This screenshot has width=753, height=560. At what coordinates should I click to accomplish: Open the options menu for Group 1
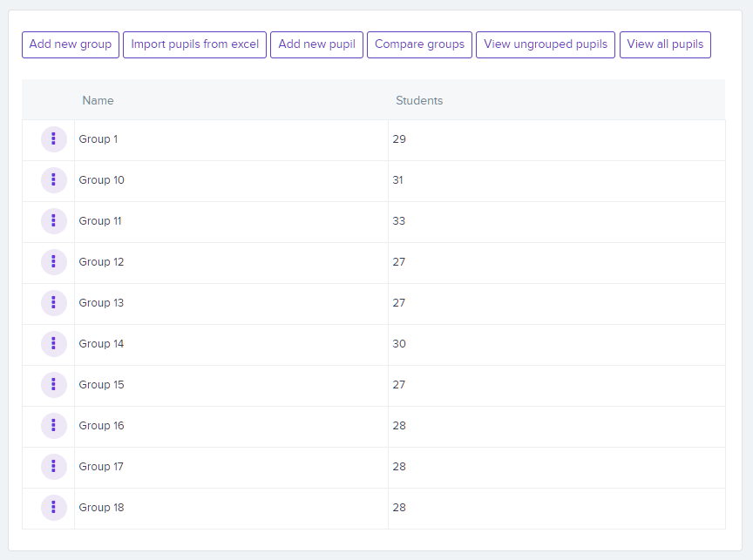coord(54,139)
